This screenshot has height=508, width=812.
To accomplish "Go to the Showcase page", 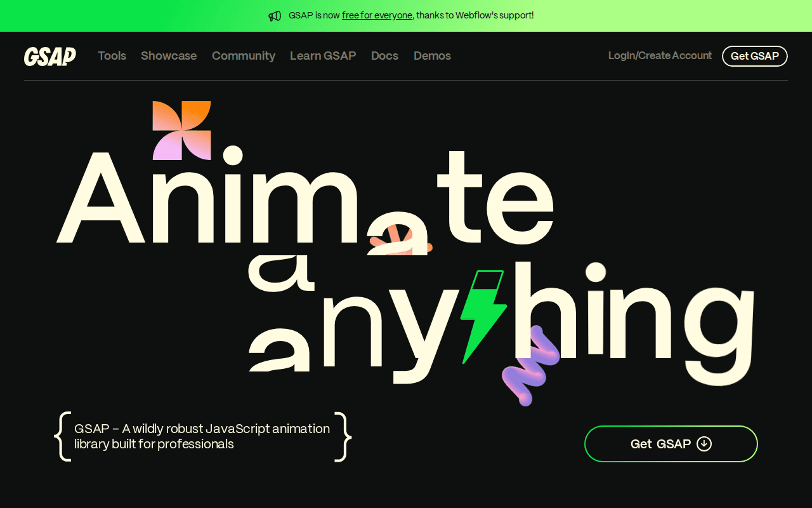I will pyautogui.click(x=169, y=56).
